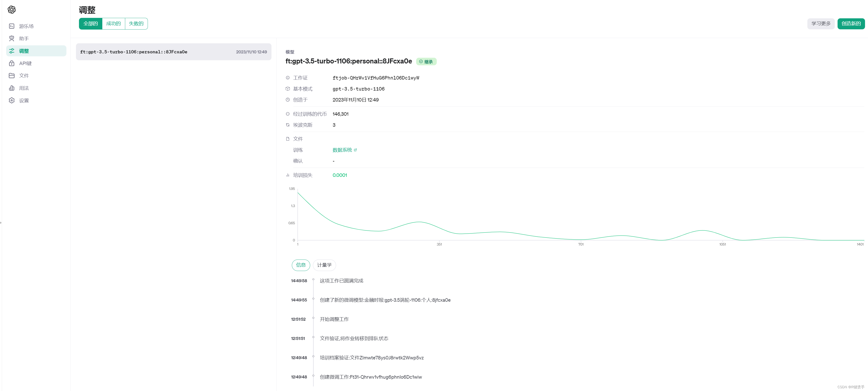Screen dimensions: 868x391
Task: Click the 工作证 job ID icon
Action: tap(288, 78)
